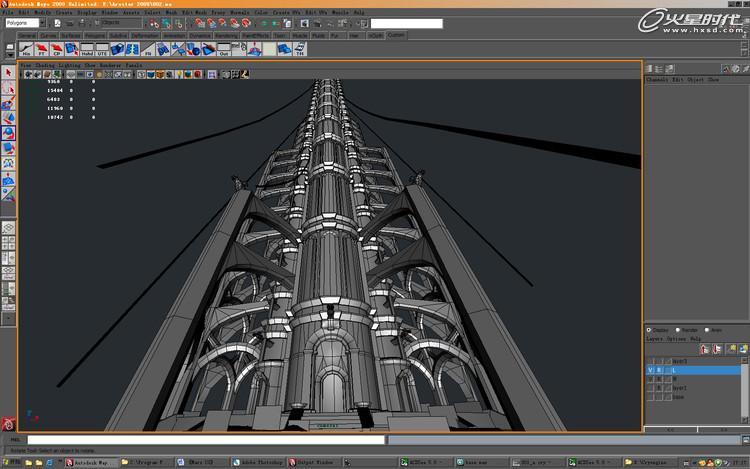
Task: Choose single perspective view layout button
Action: pyautogui.click(x=9, y=227)
